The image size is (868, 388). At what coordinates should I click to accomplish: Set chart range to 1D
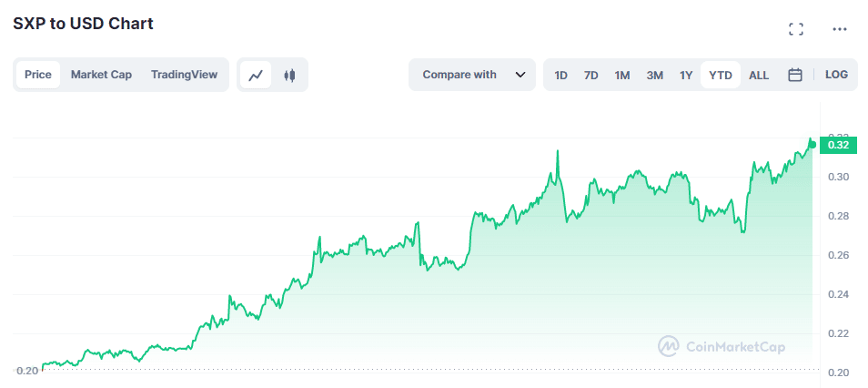[x=560, y=75]
